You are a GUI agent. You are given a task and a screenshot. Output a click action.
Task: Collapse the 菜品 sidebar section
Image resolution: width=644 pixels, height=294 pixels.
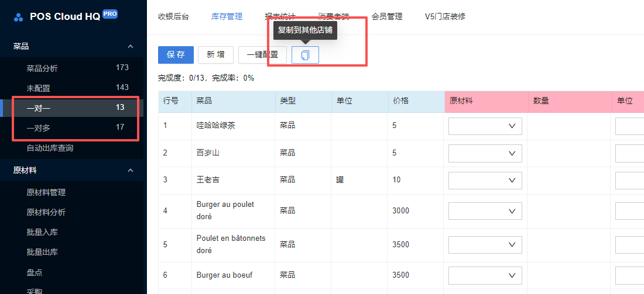point(131,46)
